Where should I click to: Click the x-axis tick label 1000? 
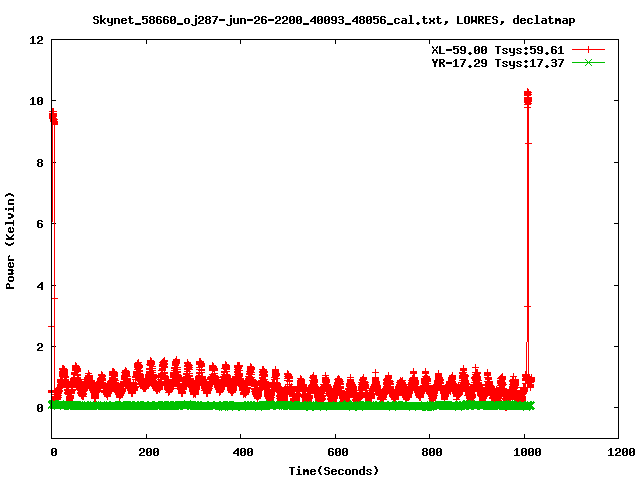(x=527, y=452)
